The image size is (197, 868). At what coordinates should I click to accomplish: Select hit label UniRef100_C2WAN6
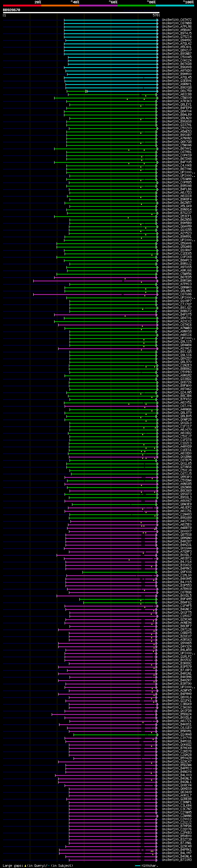coord(177,816)
